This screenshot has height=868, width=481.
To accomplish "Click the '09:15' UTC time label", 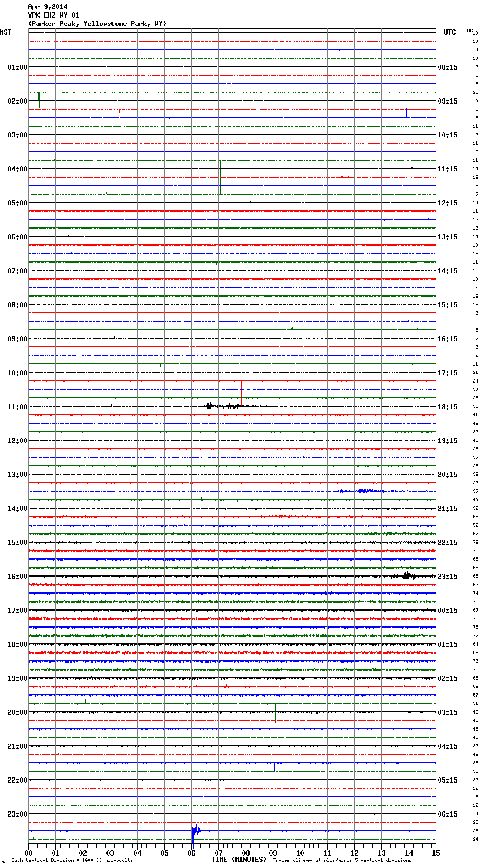I will point(448,101).
